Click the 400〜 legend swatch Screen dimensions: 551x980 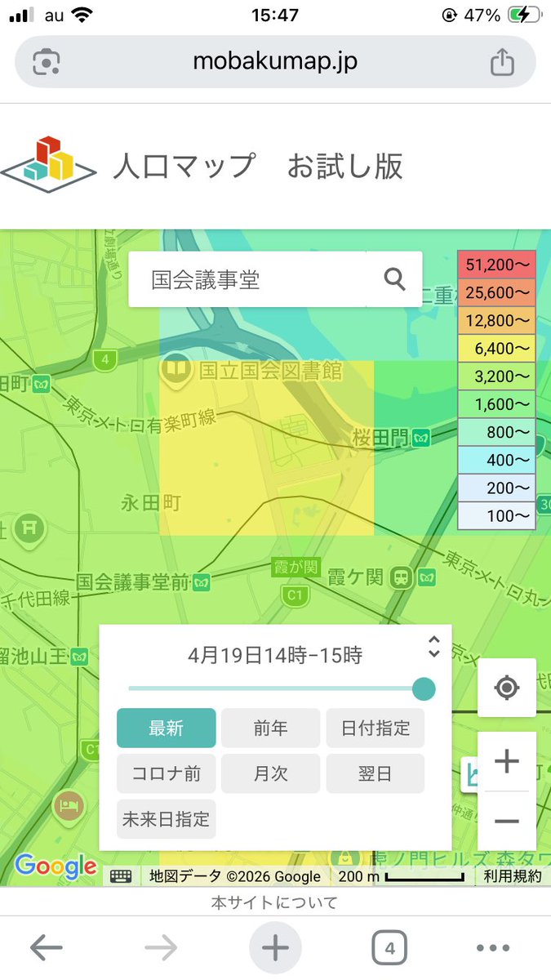496,460
